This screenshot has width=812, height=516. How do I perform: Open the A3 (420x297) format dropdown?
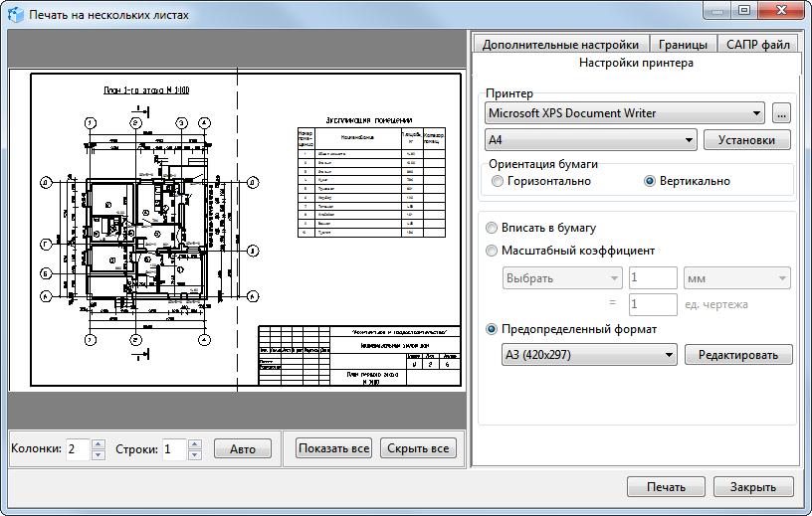(590, 354)
